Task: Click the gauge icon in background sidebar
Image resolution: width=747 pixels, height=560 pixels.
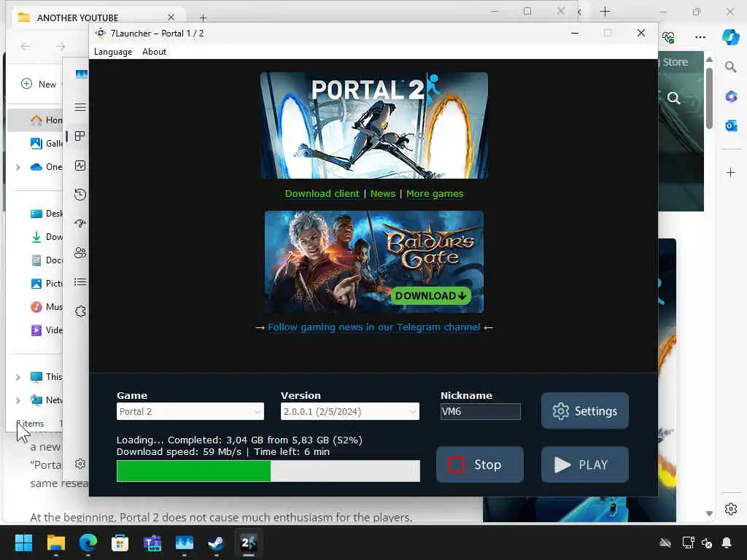Action: (x=80, y=223)
